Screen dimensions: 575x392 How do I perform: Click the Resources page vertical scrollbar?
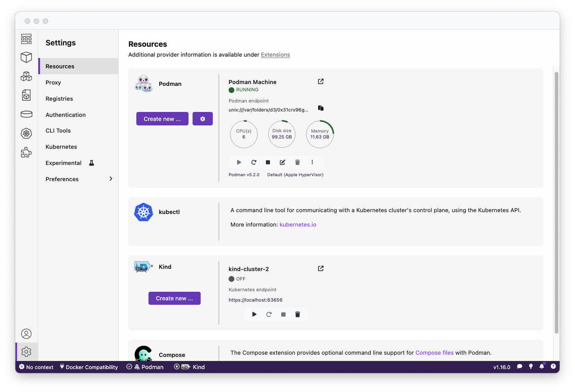tap(556, 202)
